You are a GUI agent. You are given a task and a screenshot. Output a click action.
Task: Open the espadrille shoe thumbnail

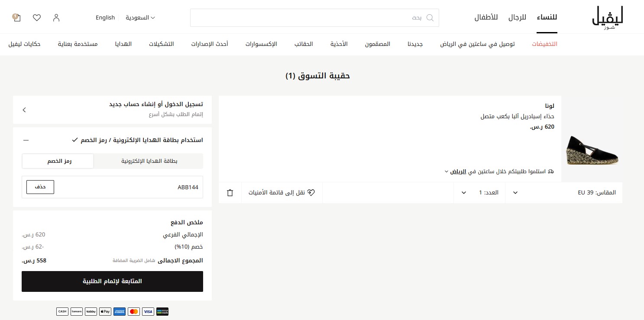coord(592,150)
